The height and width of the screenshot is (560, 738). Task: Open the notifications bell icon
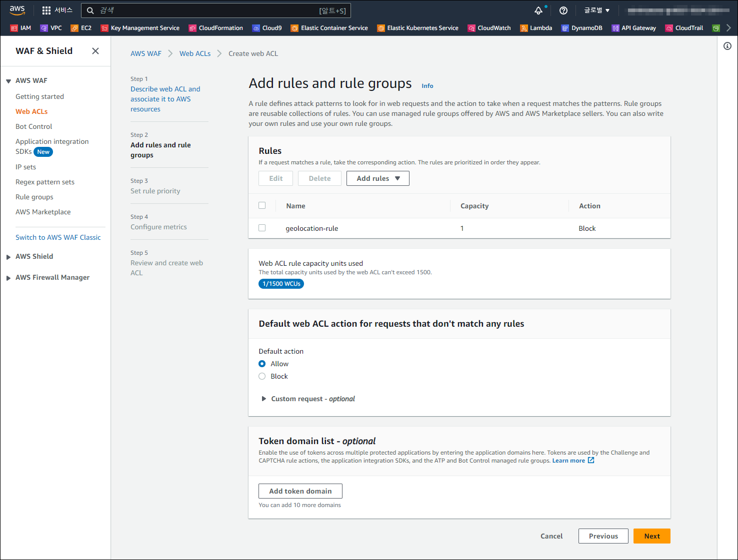tap(538, 10)
